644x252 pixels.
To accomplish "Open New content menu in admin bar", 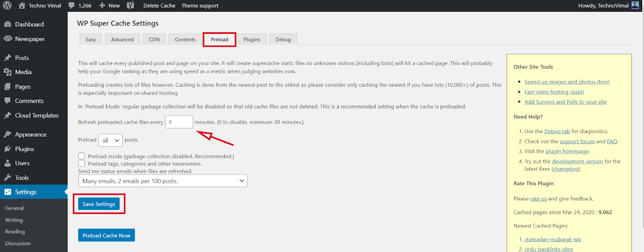I will [x=109, y=6].
